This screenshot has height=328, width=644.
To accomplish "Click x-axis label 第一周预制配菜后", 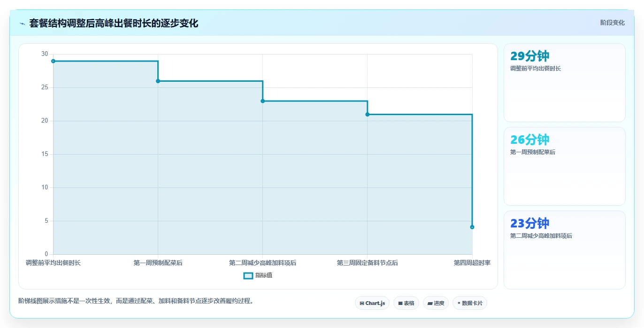I will click(x=158, y=263).
